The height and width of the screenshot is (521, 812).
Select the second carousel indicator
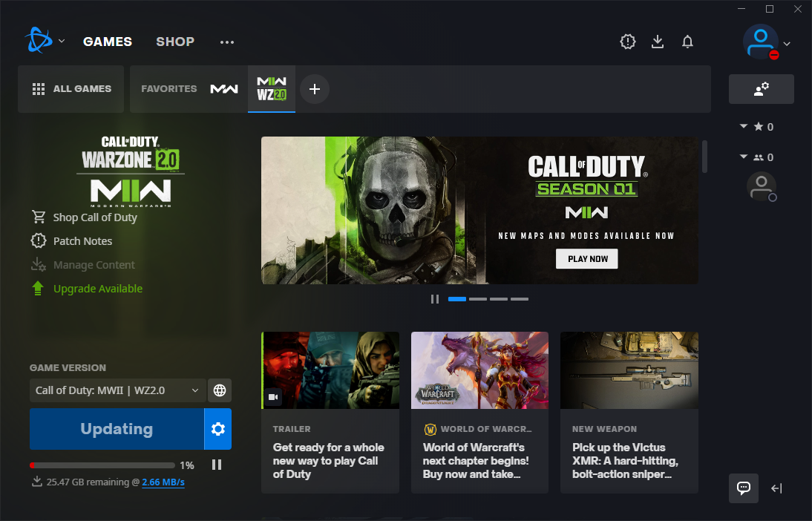coord(478,299)
